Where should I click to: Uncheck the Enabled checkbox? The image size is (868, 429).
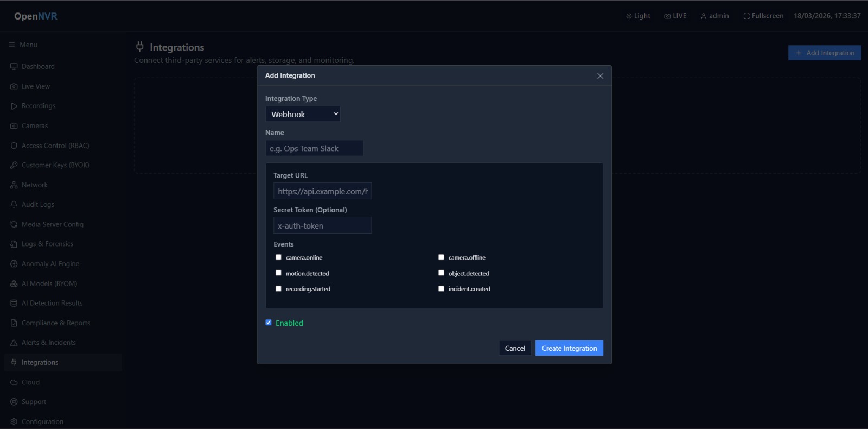269,323
